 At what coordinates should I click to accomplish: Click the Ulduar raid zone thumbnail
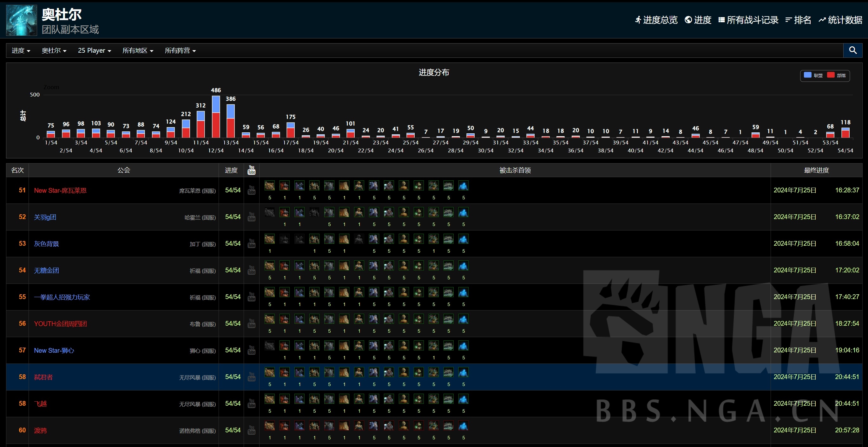(21, 20)
